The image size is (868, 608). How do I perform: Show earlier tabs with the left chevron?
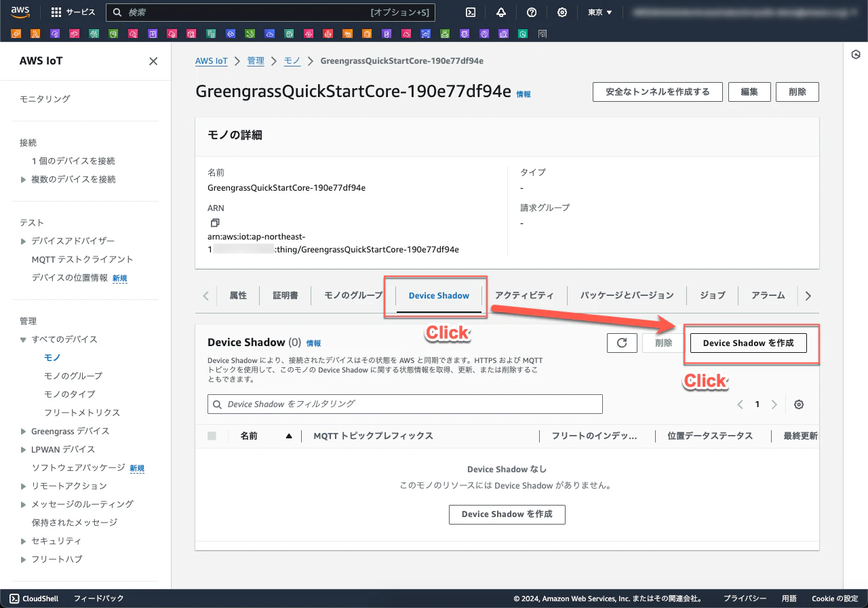(205, 295)
